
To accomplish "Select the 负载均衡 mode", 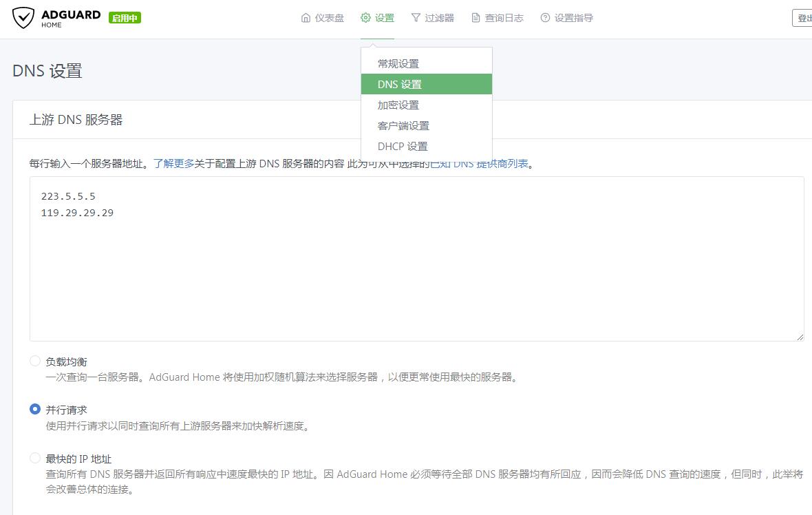I will (35, 361).
